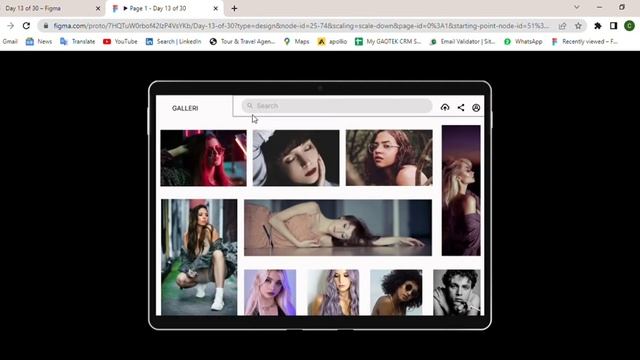Open the Search | LinkedIn bookmark

click(x=173, y=41)
